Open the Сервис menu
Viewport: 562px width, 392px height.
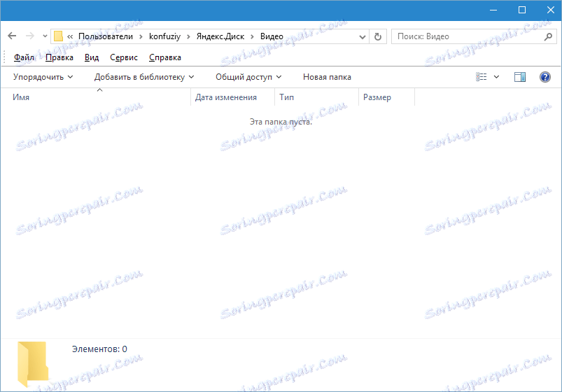click(124, 57)
